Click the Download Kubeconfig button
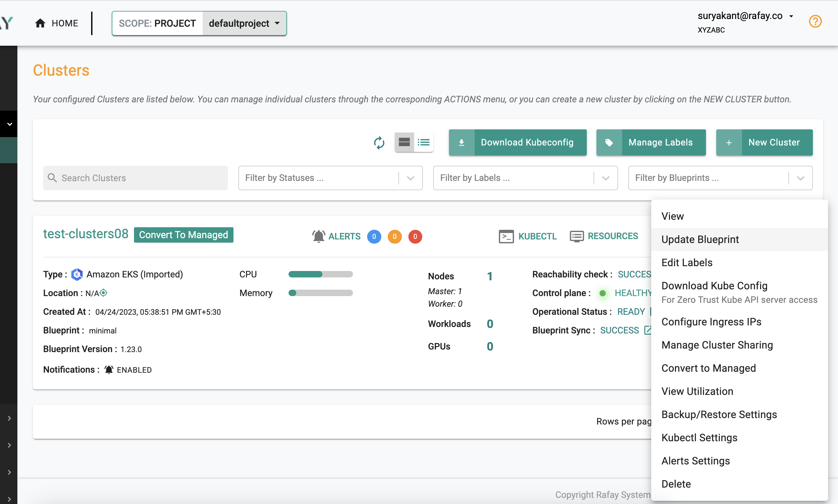This screenshot has height=504, width=838. coord(518,143)
